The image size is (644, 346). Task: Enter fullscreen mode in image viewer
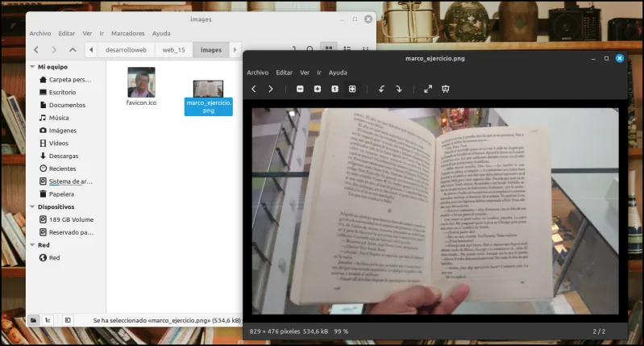pos(428,89)
